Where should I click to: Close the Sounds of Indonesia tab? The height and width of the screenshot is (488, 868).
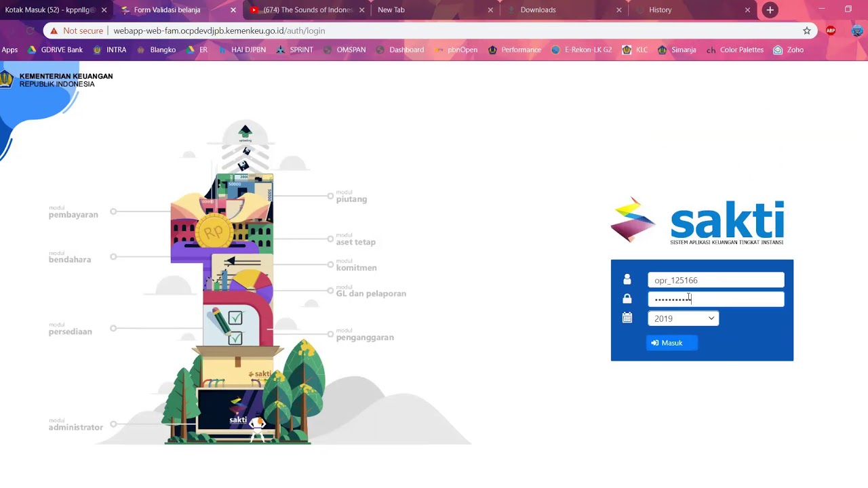tap(361, 10)
